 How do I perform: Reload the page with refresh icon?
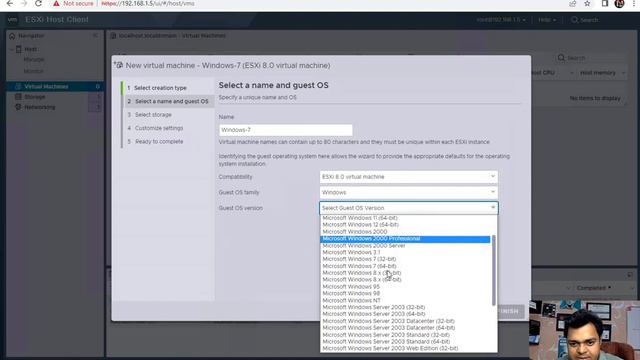click(x=38, y=4)
